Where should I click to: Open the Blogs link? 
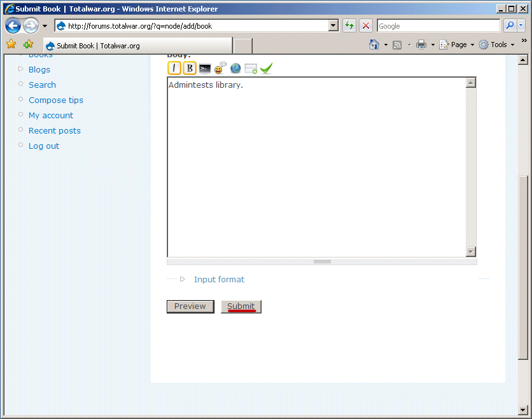39,69
